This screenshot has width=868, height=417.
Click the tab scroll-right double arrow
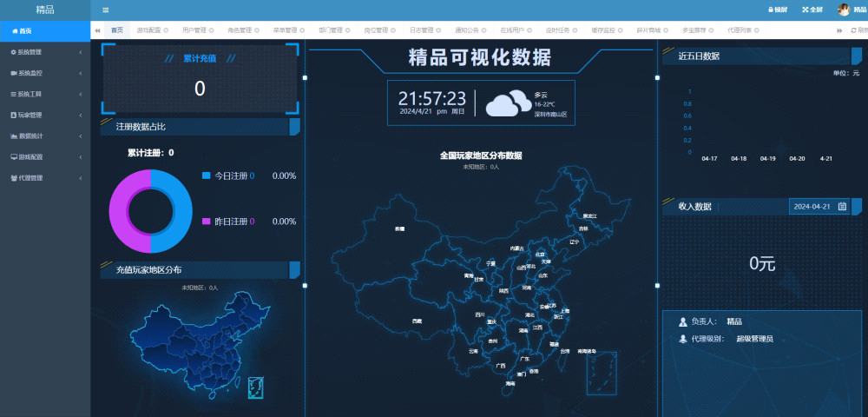tap(839, 30)
